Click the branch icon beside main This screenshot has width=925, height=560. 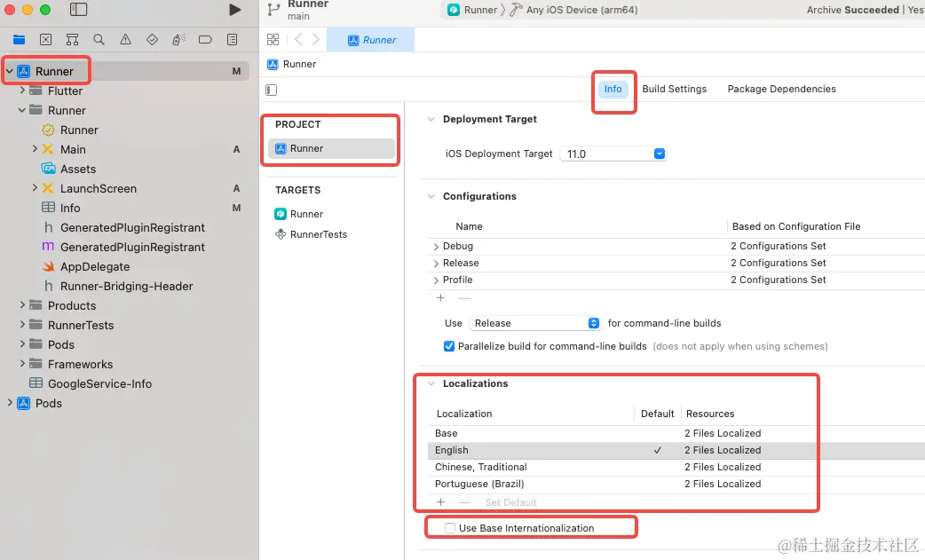coord(273,10)
